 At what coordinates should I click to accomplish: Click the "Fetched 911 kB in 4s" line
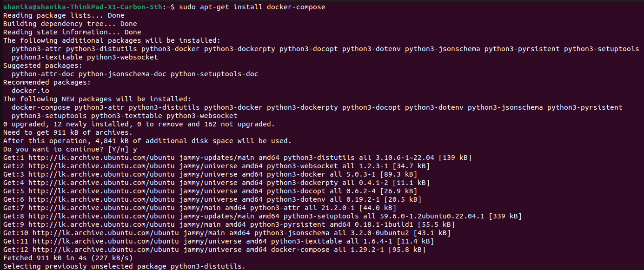68,258
